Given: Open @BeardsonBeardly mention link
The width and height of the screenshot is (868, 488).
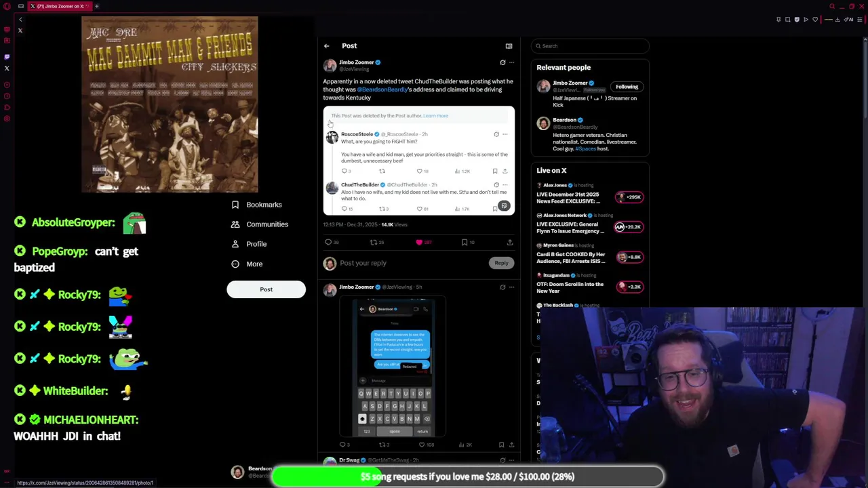Looking at the screenshot, I should click(x=382, y=89).
